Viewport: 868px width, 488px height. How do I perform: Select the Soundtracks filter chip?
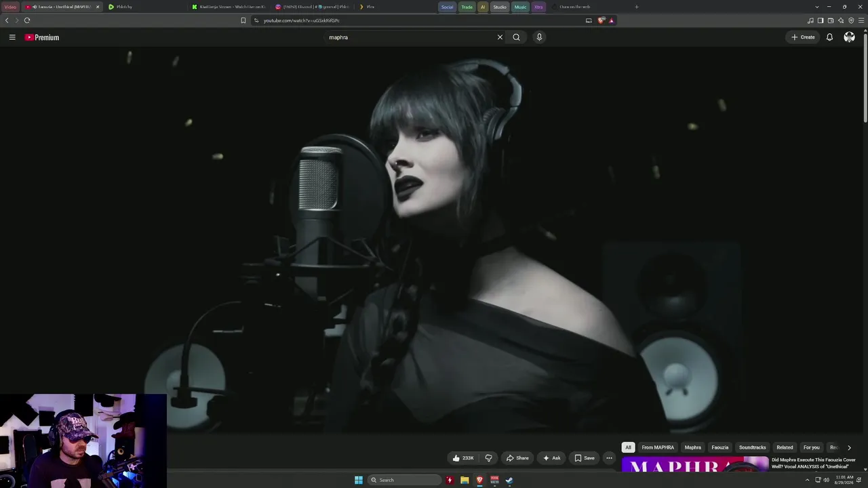coord(752,447)
